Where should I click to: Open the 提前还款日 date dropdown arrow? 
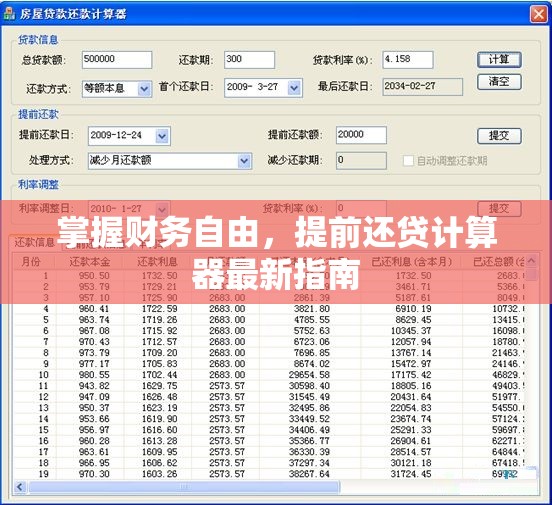tap(162, 136)
